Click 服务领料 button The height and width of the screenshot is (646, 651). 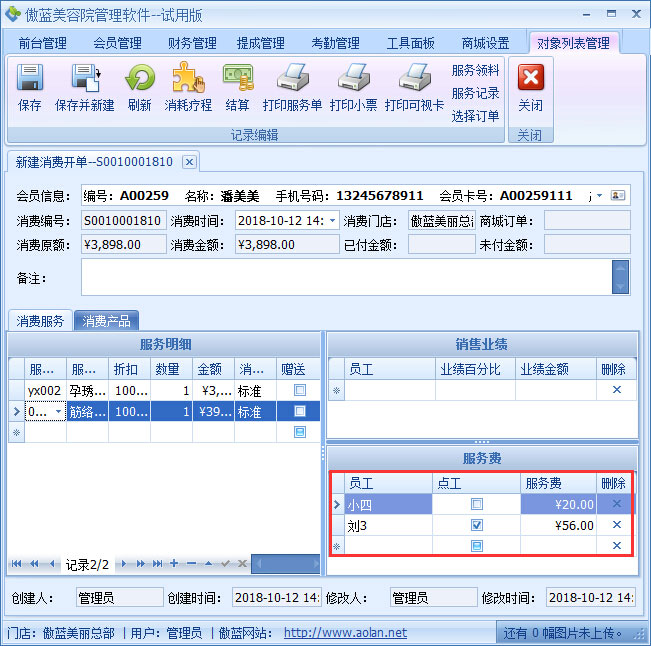pyautogui.click(x=475, y=70)
